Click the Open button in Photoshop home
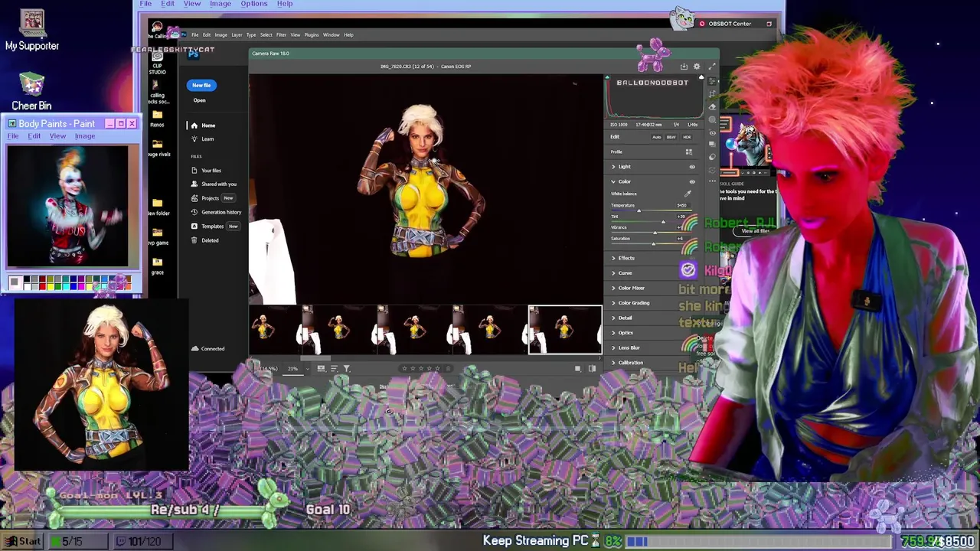The width and height of the screenshot is (980, 551). pos(199,100)
